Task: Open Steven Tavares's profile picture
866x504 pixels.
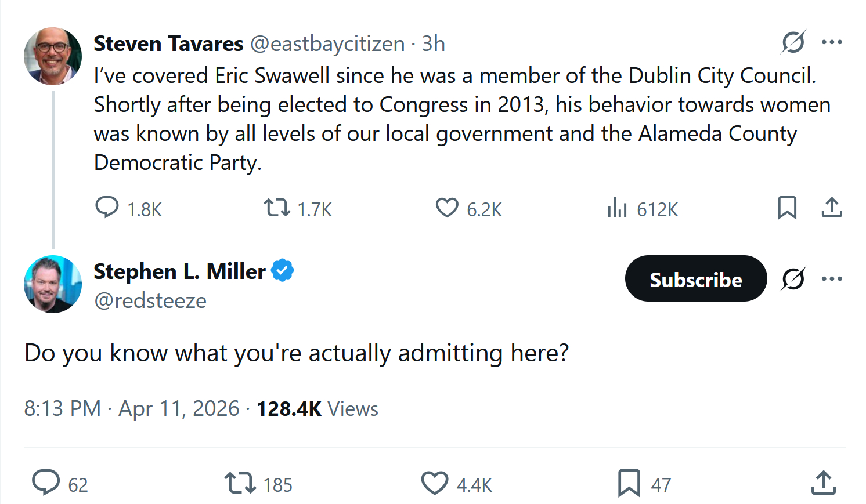Action: pos(53,56)
